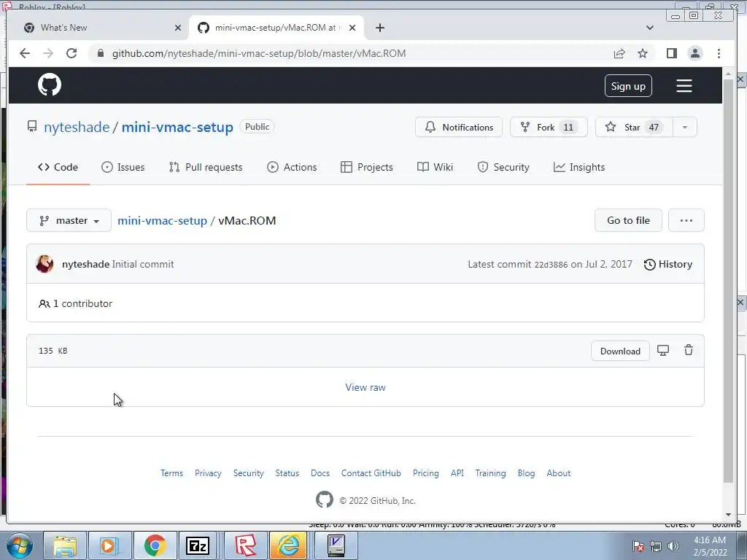
Task: Click the Go to file button
Action: (x=628, y=220)
